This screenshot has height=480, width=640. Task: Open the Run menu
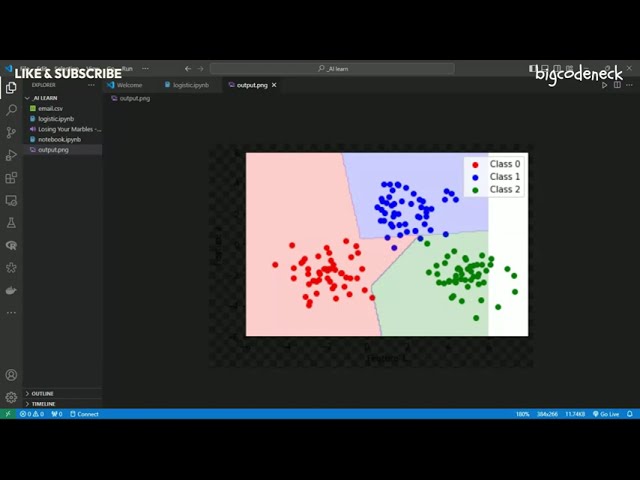[127, 69]
